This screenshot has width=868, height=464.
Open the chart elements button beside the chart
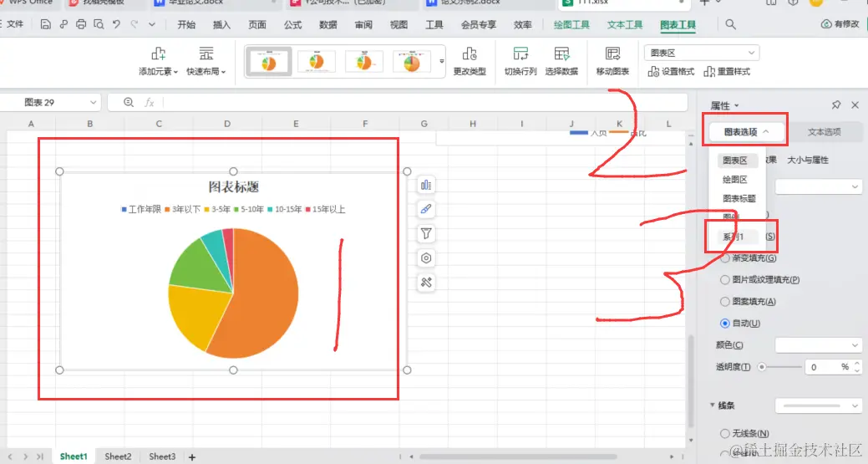(x=426, y=185)
